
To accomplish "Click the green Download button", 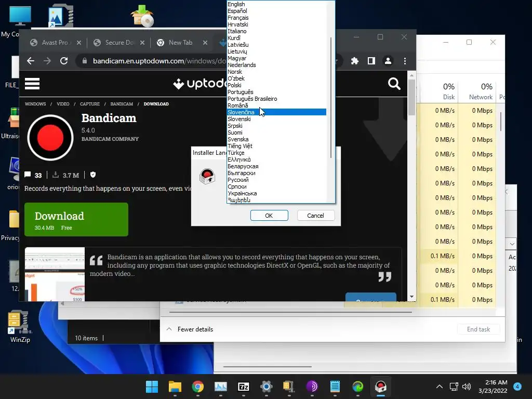I will pyautogui.click(x=76, y=220).
